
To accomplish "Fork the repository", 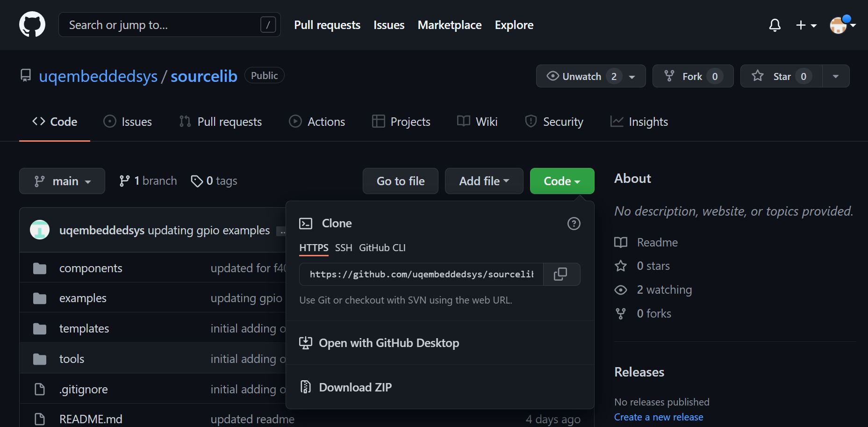I will [693, 76].
